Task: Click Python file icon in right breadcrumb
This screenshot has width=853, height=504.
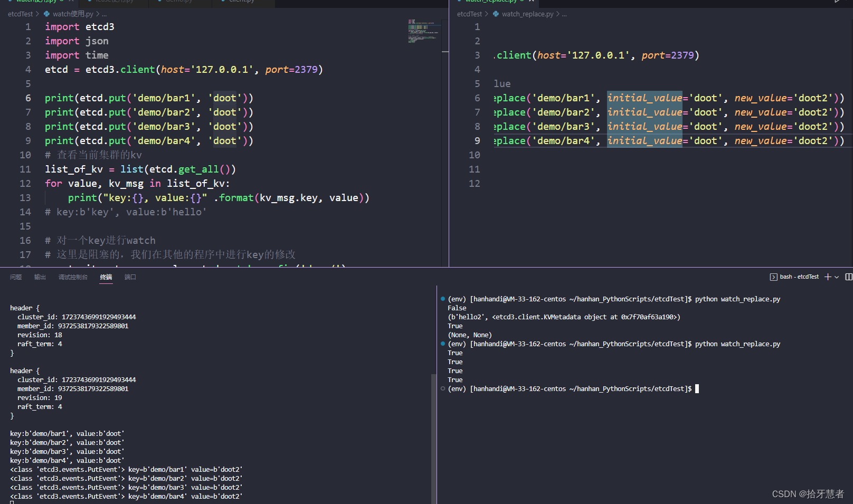Action: tap(496, 14)
